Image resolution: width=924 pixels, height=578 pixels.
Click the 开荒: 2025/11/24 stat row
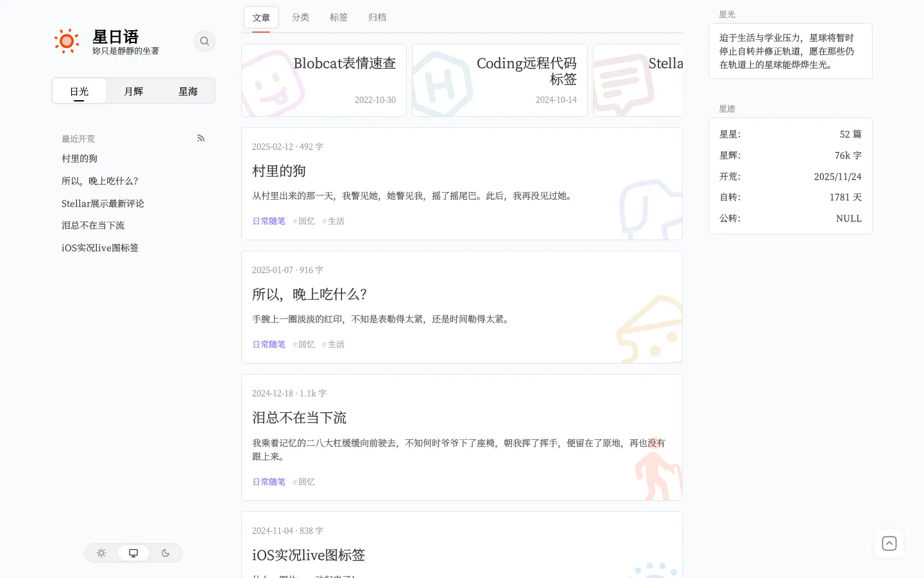tap(791, 177)
